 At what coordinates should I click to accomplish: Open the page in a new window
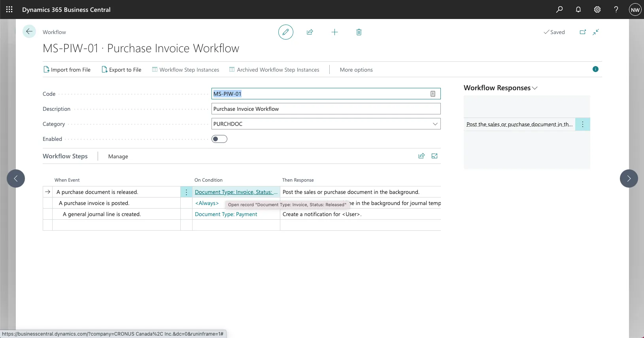click(583, 32)
